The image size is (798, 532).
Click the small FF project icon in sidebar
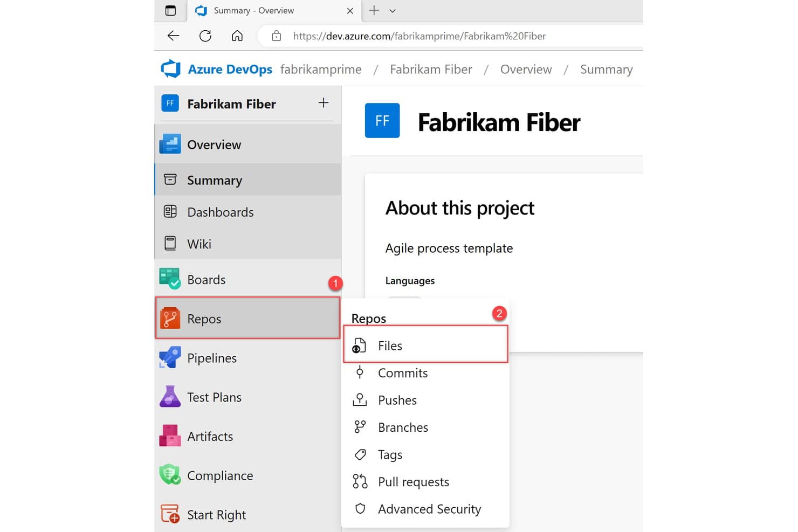pyautogui.click(x=170, y=103)
